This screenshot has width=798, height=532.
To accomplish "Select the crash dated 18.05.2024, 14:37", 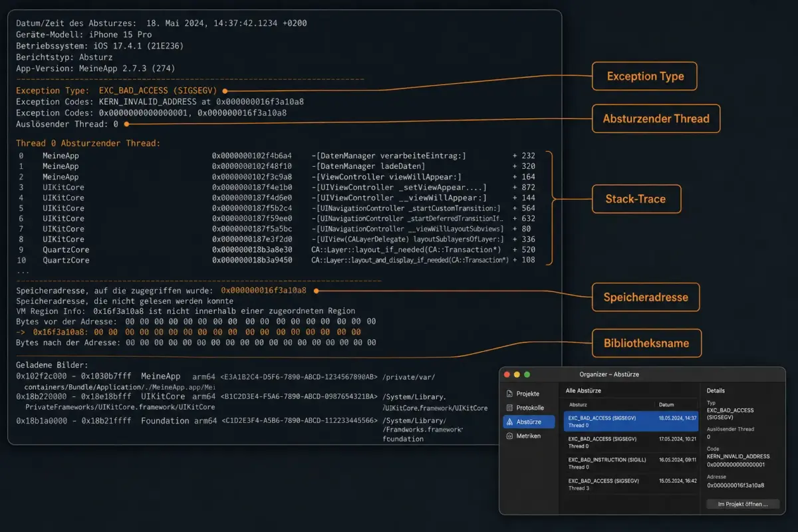I will click(631, 421).
